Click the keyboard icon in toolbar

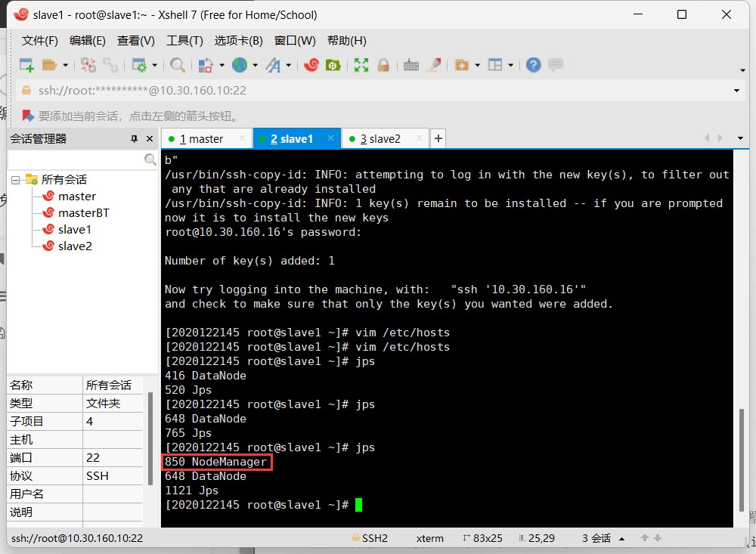click(x=411, y=66)
